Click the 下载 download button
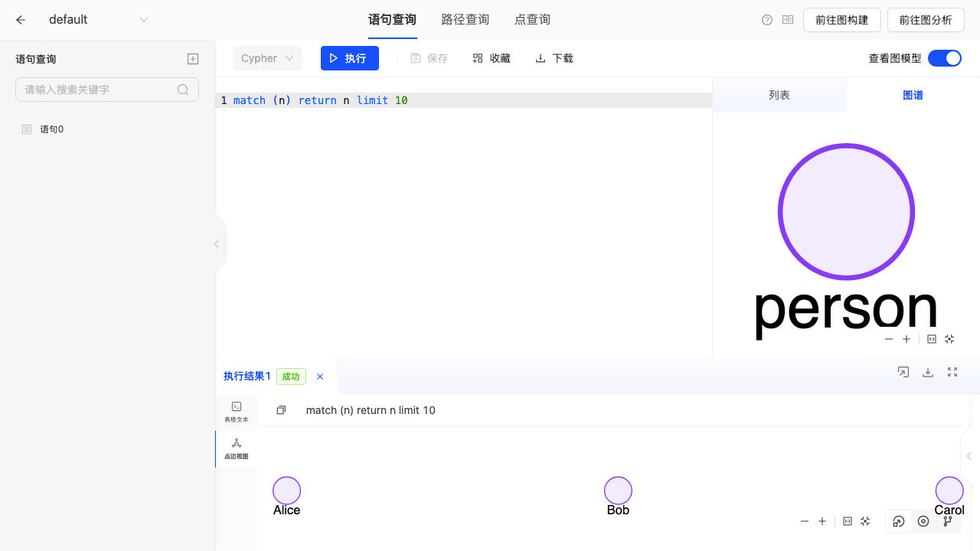The height and width of the screenshot is (551, 980). (554, 58)
